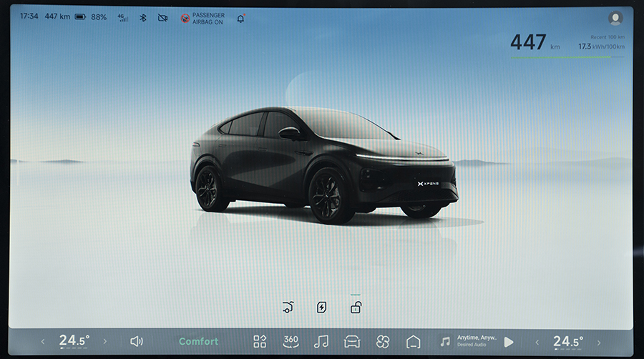Decrease driver temperature with left arrow
Screen dimensions: 644x359
click(x=42, y=342)
